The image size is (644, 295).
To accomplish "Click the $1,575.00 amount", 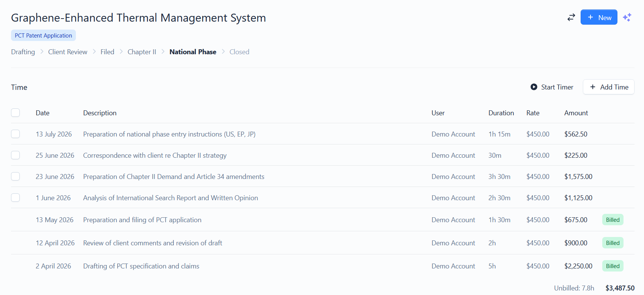I will (x=578, y=177).
